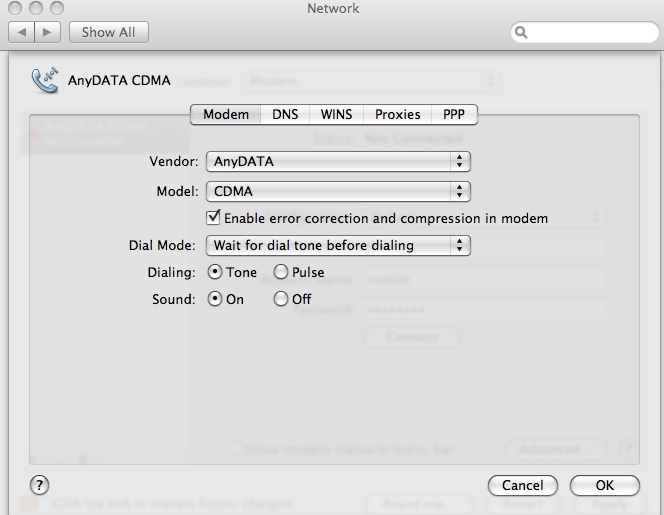Confirm settings with the OK button

(x=604, y=485)
